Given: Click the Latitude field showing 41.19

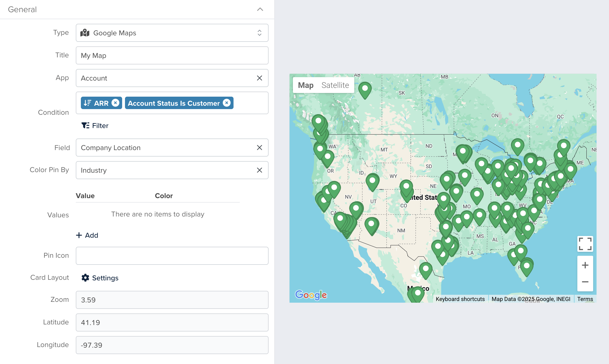Looking at the screenshot, I should (172, 322).
